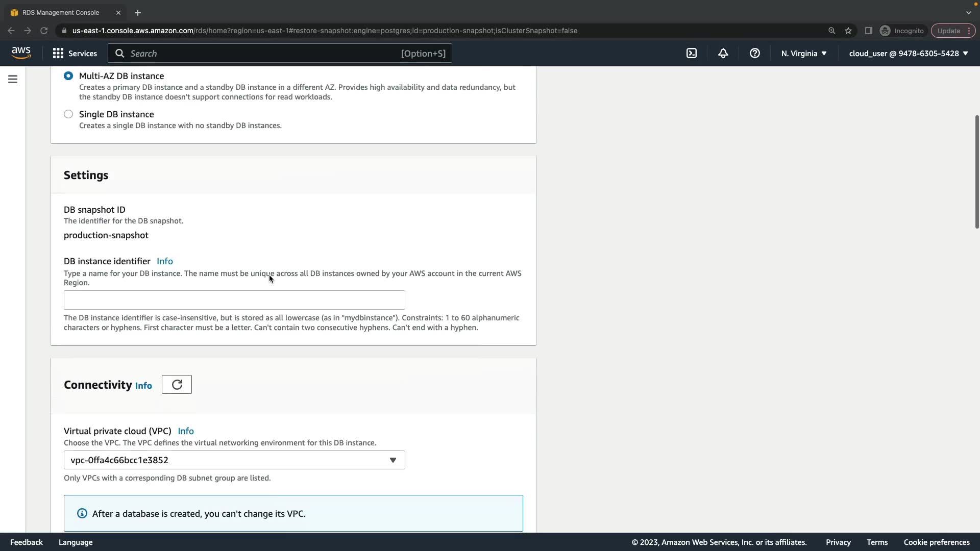Open Info link for DB instance identifier
The height and width of the screenshot is (551, 980).
tap(164, 261)
